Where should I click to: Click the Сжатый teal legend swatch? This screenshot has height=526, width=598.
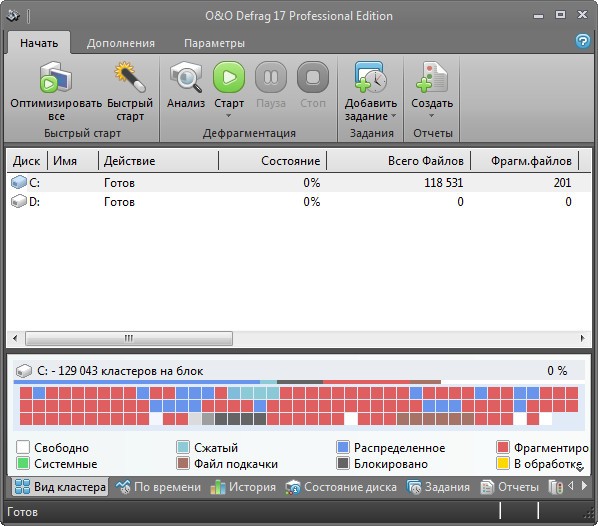183,447
